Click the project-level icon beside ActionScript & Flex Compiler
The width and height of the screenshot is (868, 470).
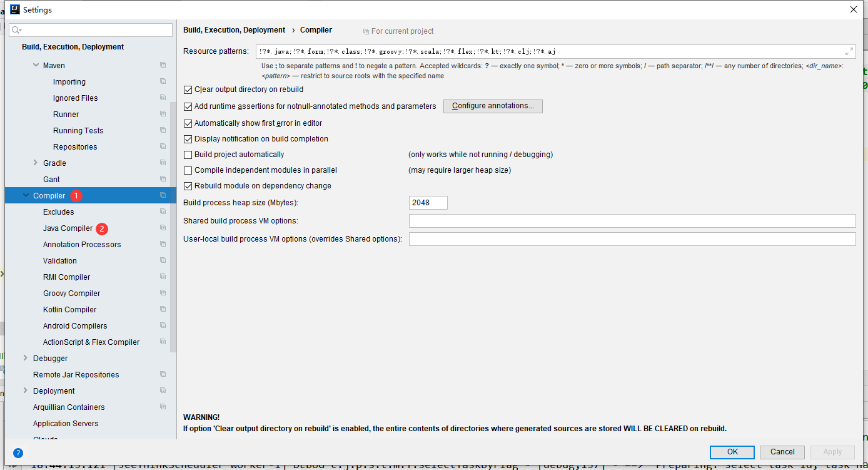coord(163,342)
